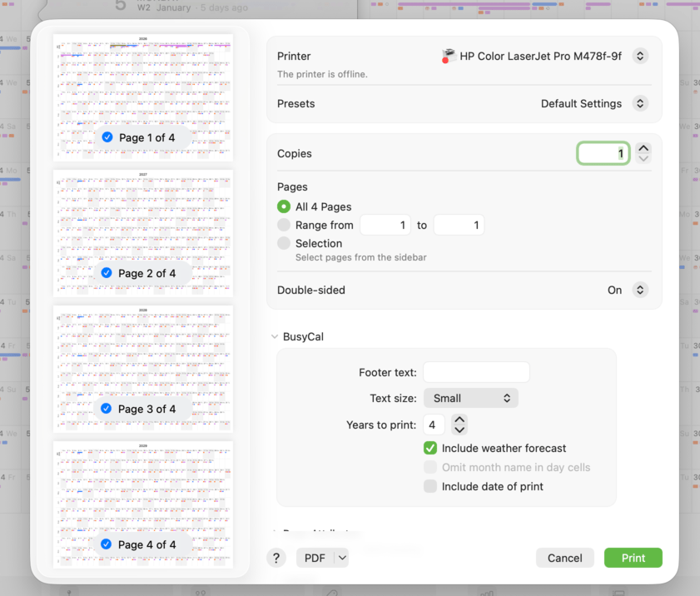Screen dimensions: 700x596
Task: Open the PDF options dropdown arrow
Action: 342,558
